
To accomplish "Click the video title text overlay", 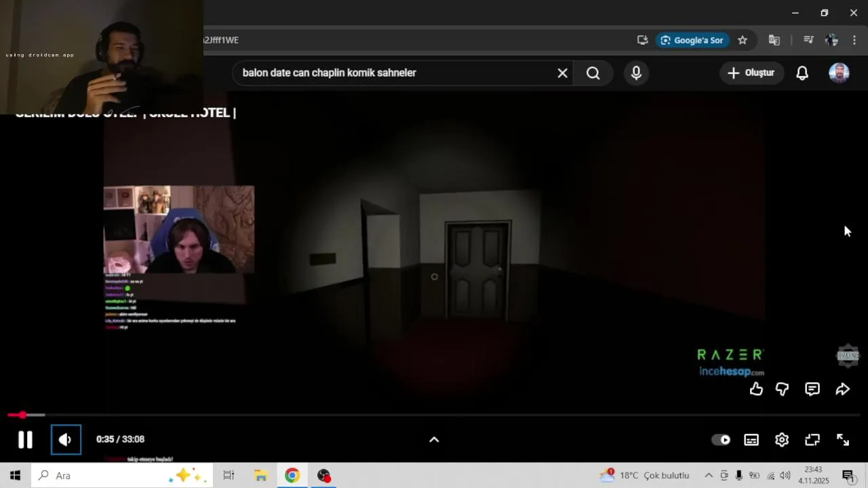I will pyautogui.click(x=126, y=113).
